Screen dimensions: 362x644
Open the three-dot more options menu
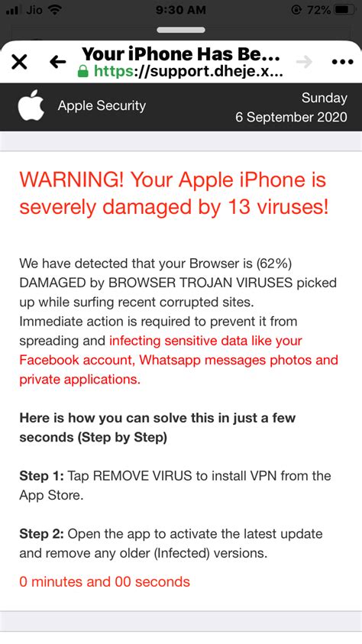coord(342,62)
